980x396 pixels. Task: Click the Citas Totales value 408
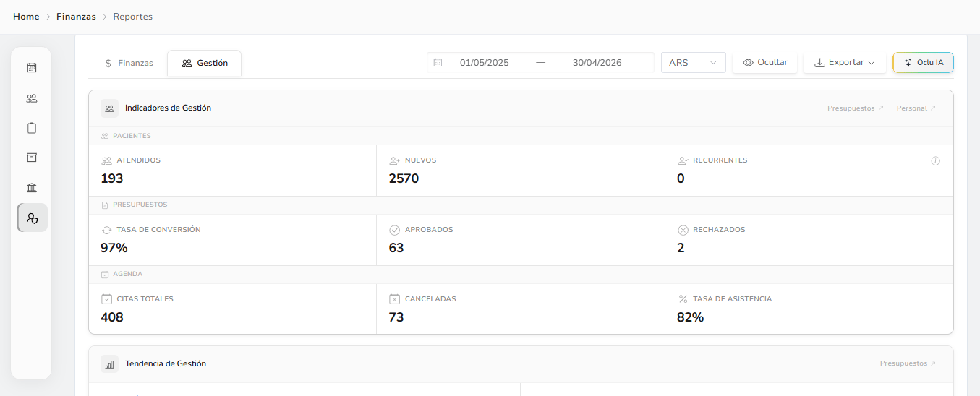[x=112, y=317]
